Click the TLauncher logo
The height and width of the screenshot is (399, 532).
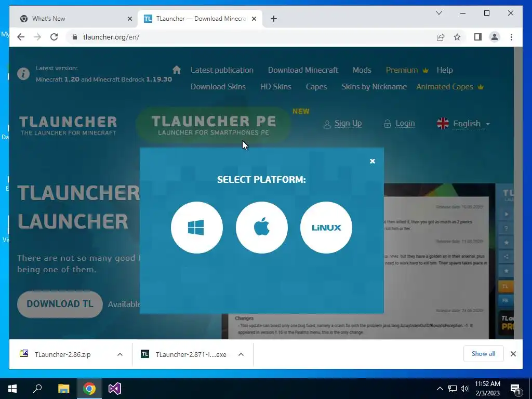pyautogui.click(x=68, y=126)
